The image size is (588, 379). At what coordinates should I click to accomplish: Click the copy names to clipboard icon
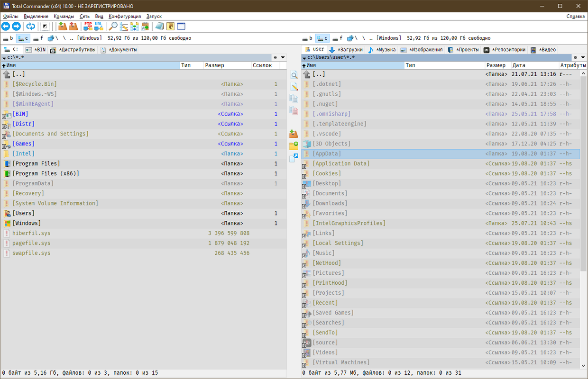(x=145, y=27)
